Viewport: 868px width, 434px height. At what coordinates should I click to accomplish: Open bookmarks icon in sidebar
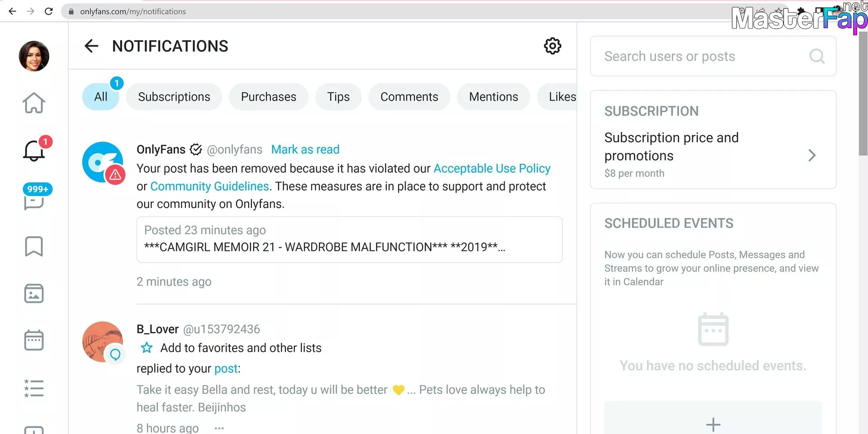coord(34,246)
